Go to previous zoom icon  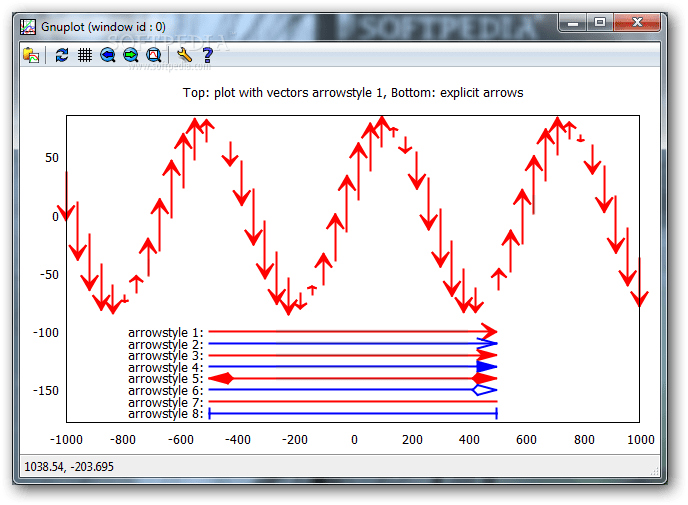(108, 55)
